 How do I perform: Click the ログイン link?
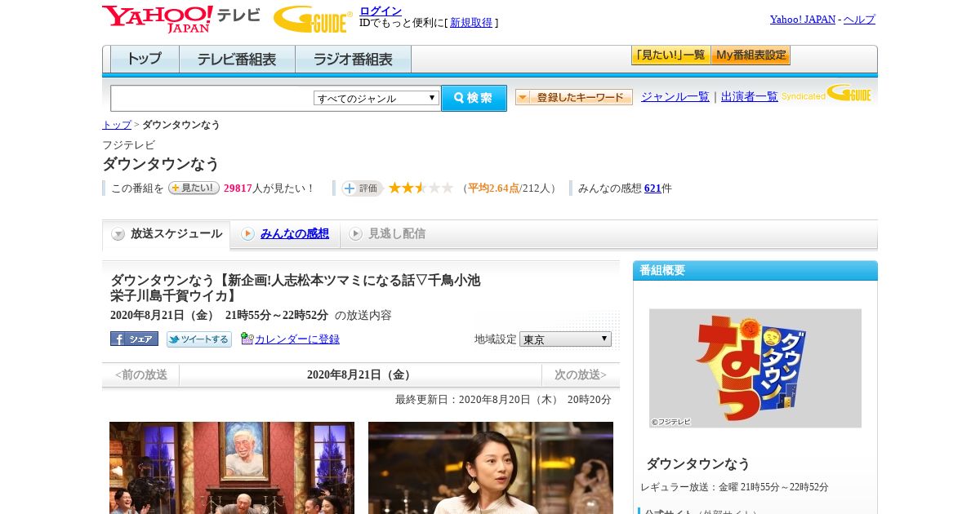click(x=381, y=11)
